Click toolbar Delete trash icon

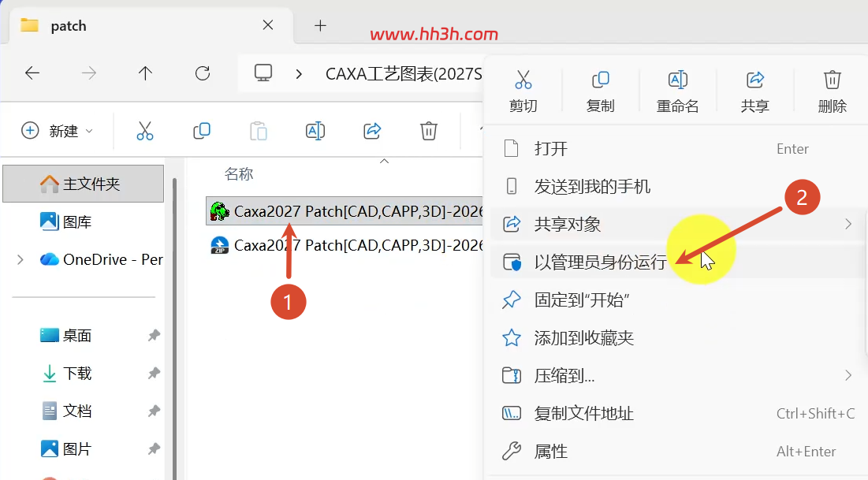[x=429, y=131]
